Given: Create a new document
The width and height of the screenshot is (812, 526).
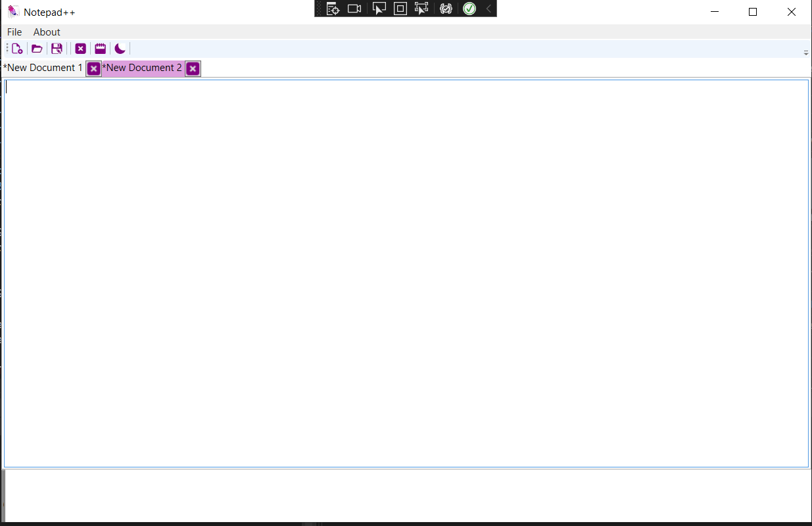Looking at the screenshot, I should [x=16, y=48].
